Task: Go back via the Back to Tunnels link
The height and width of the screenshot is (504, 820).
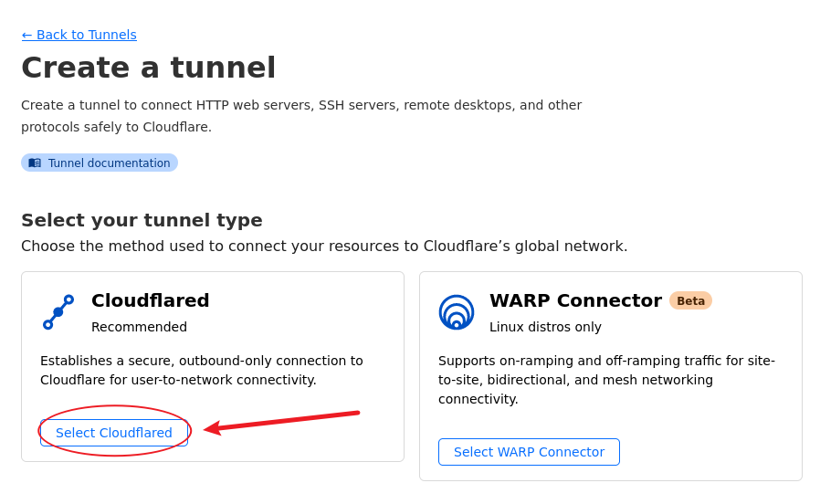Action: point(79,35)
